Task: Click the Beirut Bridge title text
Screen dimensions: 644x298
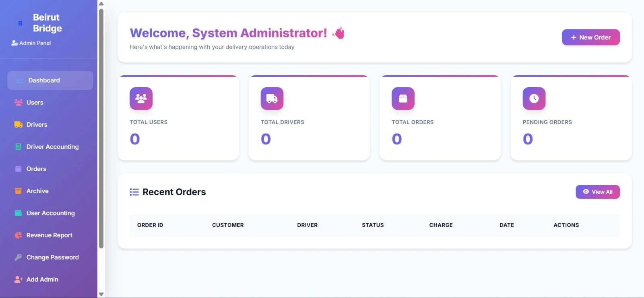Action: (x=47, y=23)
